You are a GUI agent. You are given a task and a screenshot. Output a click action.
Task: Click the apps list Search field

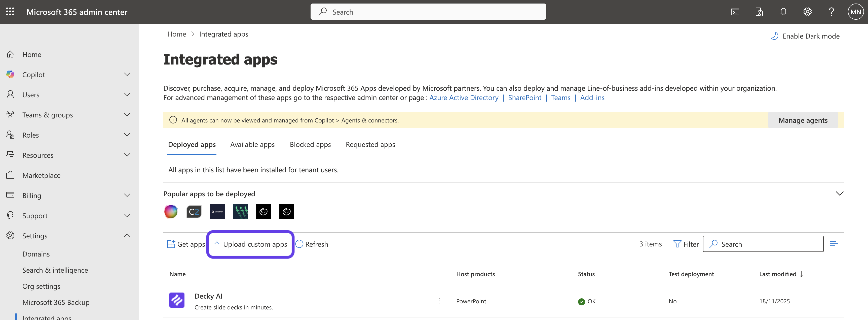768,244
